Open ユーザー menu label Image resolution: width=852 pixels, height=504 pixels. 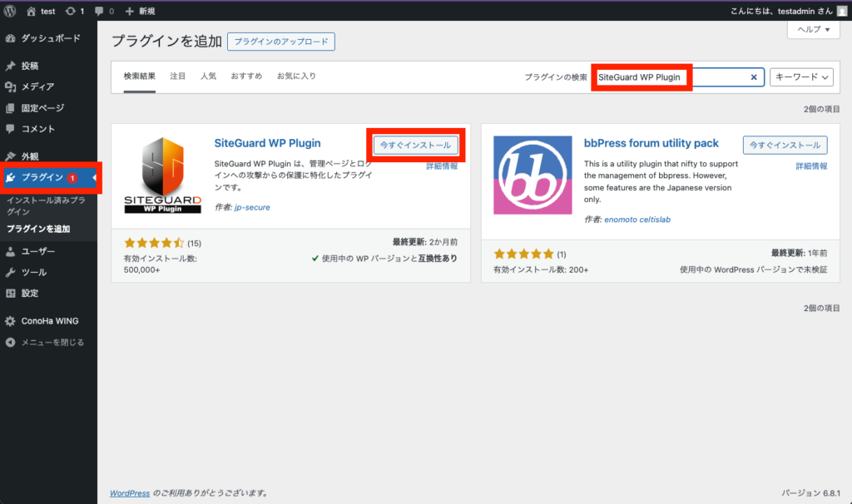tap(38, 251)
